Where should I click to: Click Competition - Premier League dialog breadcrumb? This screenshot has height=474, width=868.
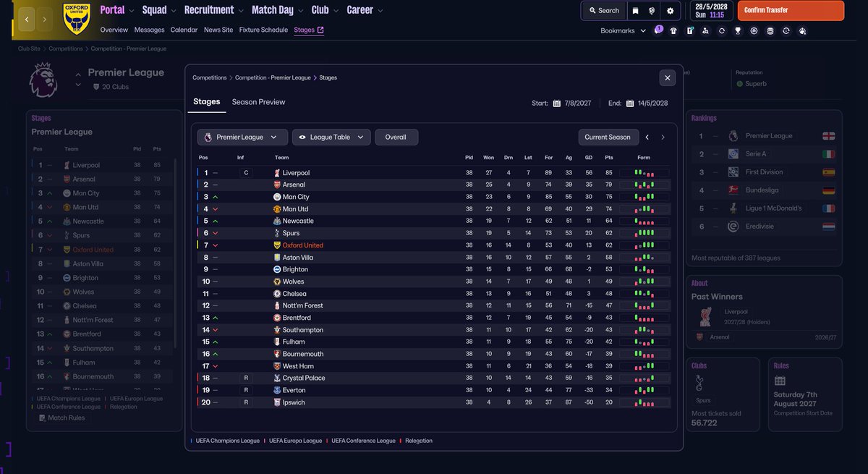(273, 77)
